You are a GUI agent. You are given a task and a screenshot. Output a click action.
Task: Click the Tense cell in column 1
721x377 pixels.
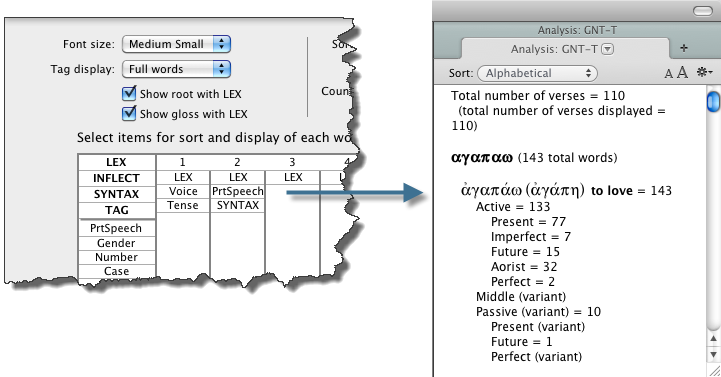(x=183, y=206)
